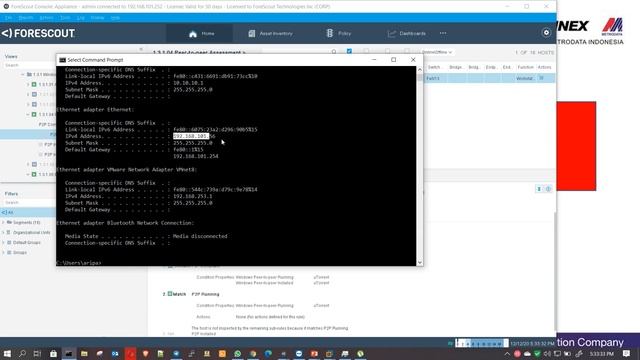Expand the Groups filter
Screen dimensions: 640x360
[3, 253]
